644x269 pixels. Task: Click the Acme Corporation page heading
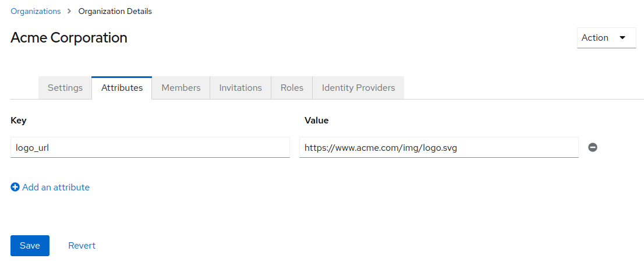pyautogui.click(x=69, y=38)
